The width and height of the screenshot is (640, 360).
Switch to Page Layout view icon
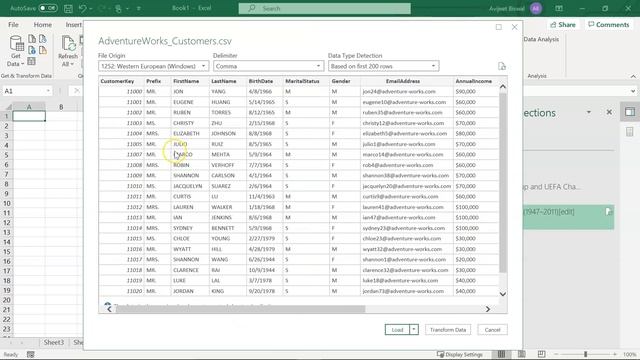point(521,354)
